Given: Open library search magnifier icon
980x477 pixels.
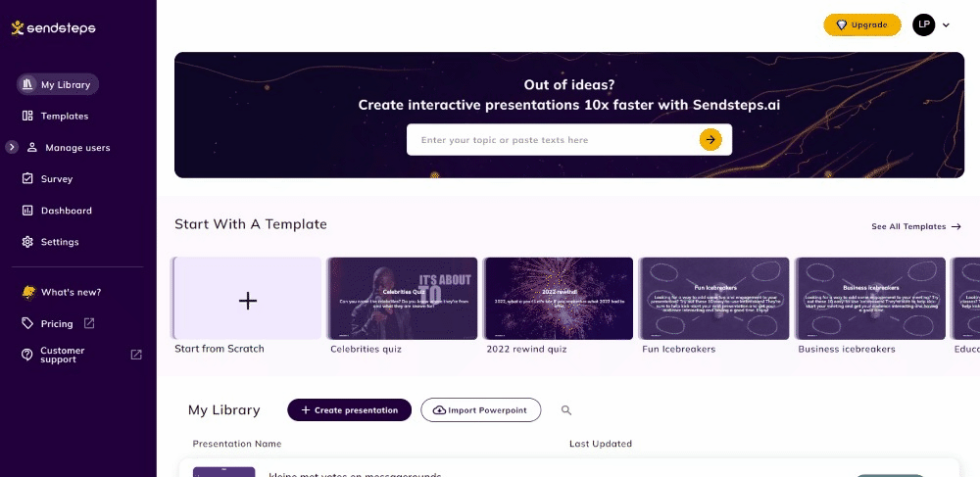Looking at the screenshot, I should click(566, 410).
